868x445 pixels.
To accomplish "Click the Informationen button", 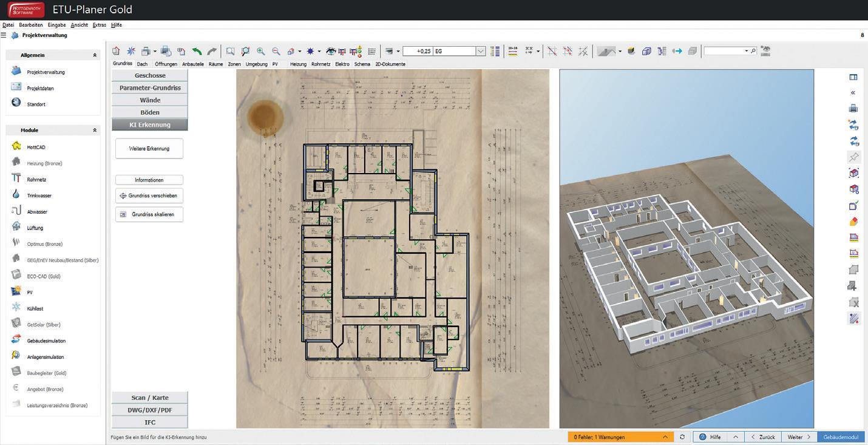I will [x=149, y=180].
